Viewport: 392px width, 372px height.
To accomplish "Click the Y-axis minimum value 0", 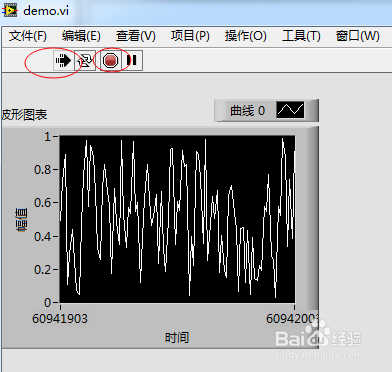I will pos(48,303).
